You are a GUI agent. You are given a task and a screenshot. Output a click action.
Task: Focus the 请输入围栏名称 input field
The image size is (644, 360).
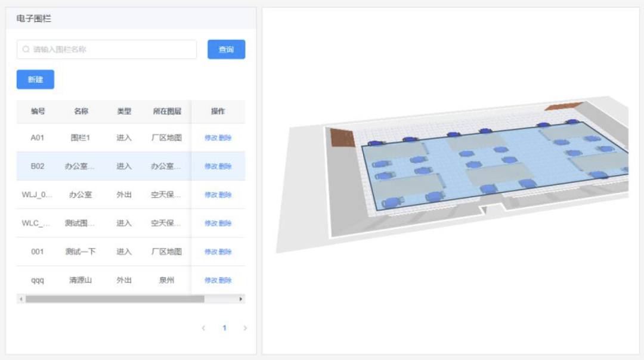(110, 49)
